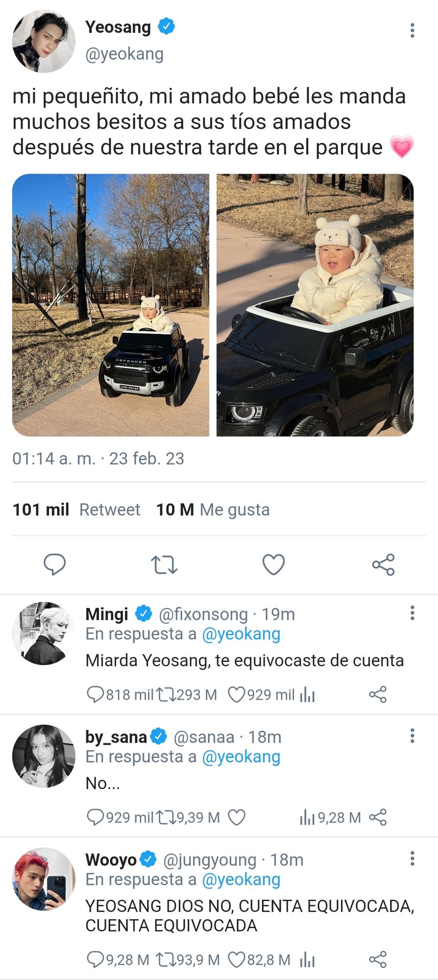Tap the reply bubble under the main tweet
Screen dimensions: 438x980
coord(55,565)
